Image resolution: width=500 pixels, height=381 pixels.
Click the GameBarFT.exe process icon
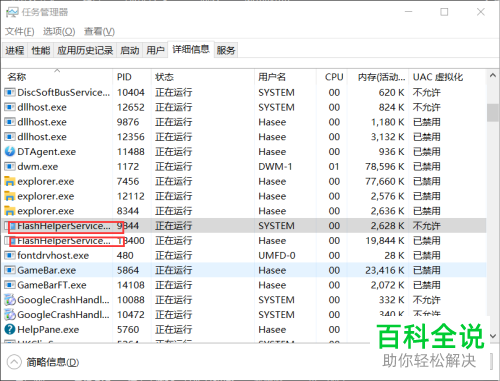10,285
